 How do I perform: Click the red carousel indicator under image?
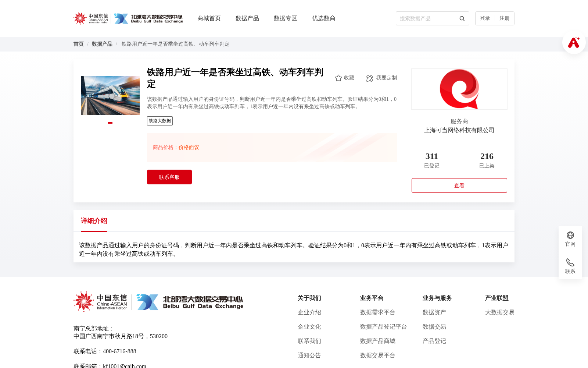pos(110,123)
